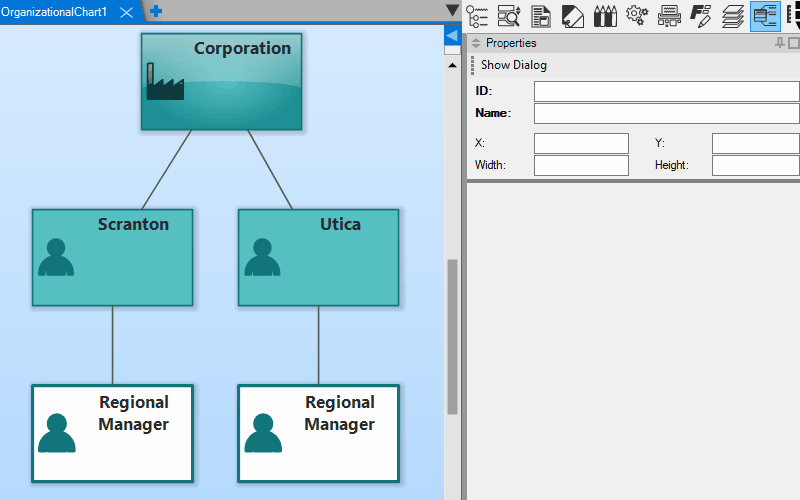Add a new diagram tab with plus
This screenshot has width=800, height=500.
pyautogui.click(x=156, y=11)
